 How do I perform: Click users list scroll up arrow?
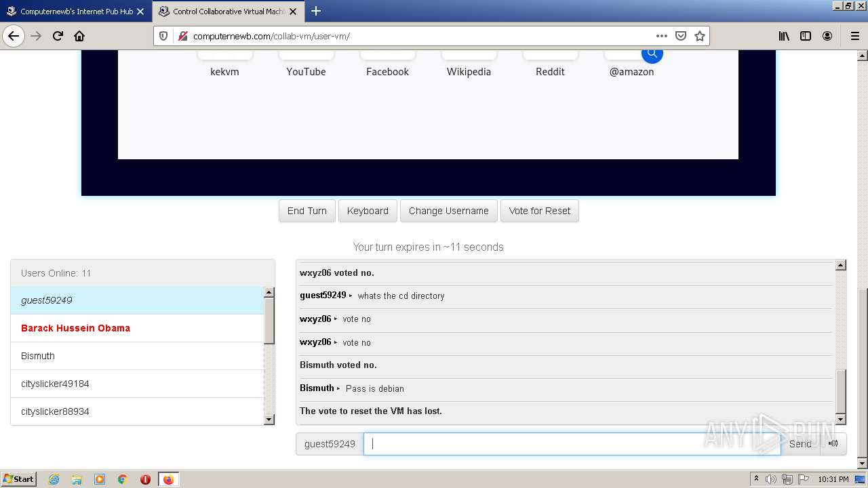[x=269, y=292]
